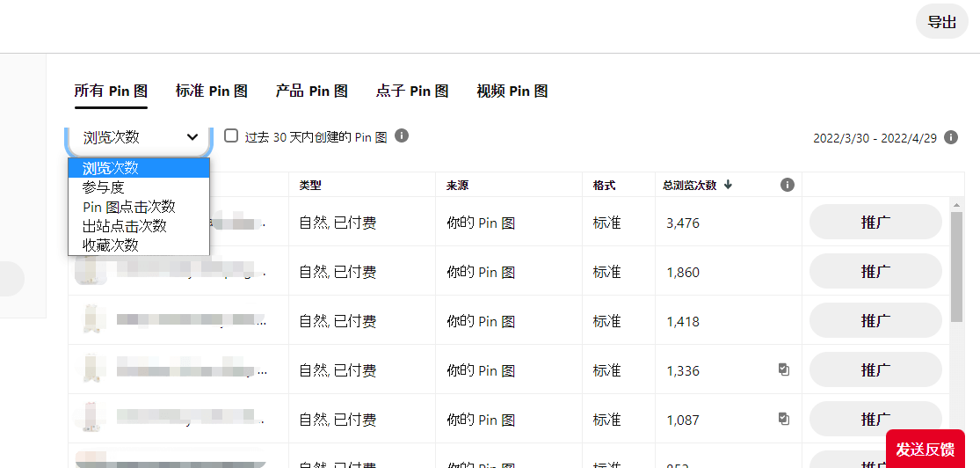The image size is (980, 468).
Task: Click the info icon beside the 30-day checkbox
Action: 402,135
